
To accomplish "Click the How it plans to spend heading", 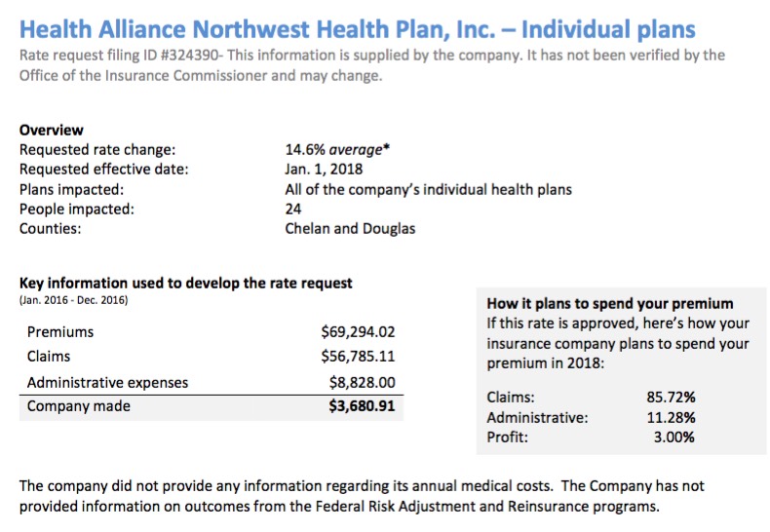I will (610, 303).
